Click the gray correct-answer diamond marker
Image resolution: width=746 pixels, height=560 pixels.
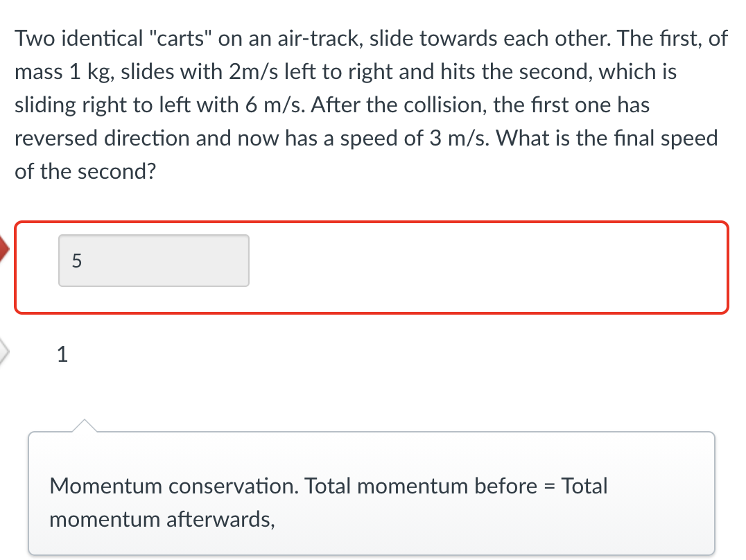[x=3, y=352]
